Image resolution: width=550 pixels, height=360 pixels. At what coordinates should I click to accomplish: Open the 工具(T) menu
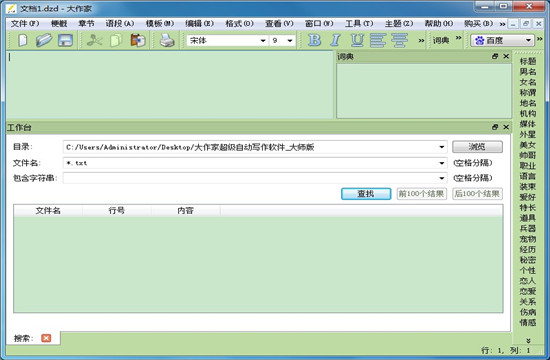(359, 24)
